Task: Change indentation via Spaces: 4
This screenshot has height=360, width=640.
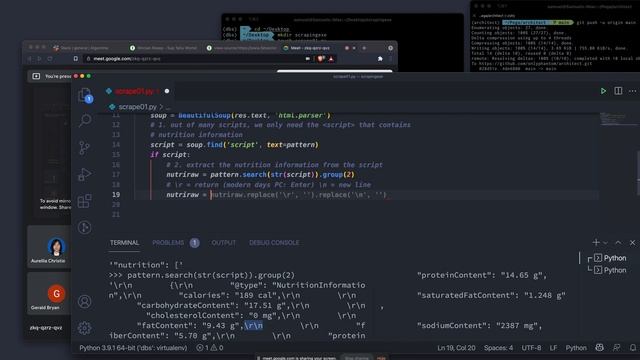Action: 498,348
